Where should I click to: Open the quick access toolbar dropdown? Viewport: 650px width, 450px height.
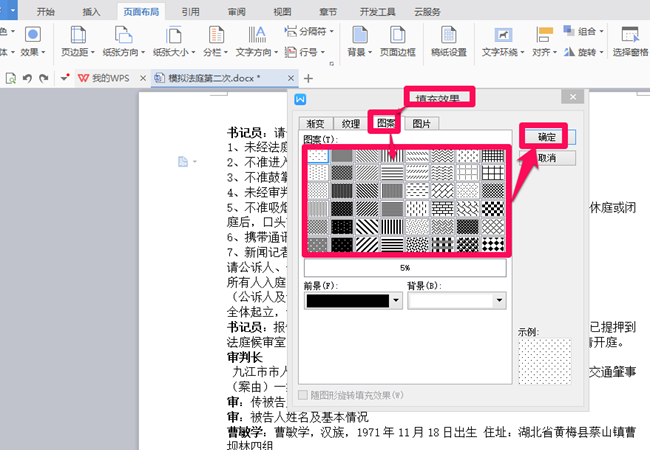pyautogui.click(x=65, y=78)
